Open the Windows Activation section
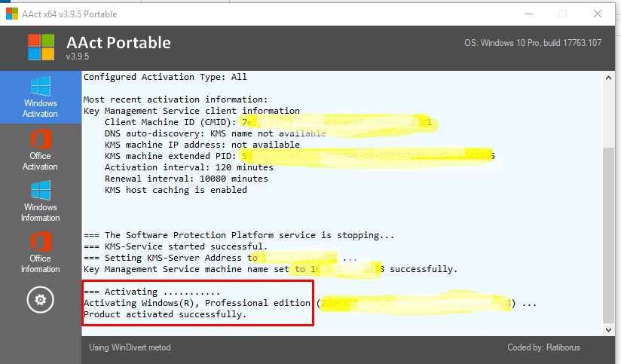This screenshot has height=364, width=621. [x=41, y=97]
